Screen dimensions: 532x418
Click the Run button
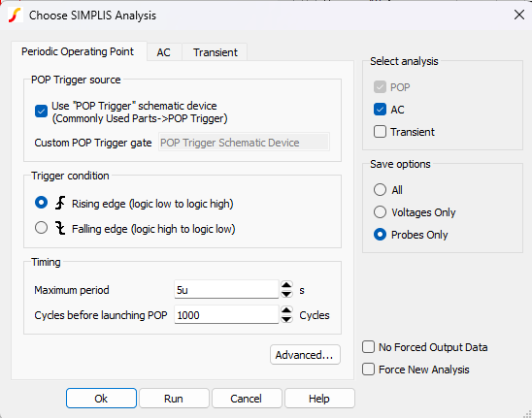(x=174, y=399)
